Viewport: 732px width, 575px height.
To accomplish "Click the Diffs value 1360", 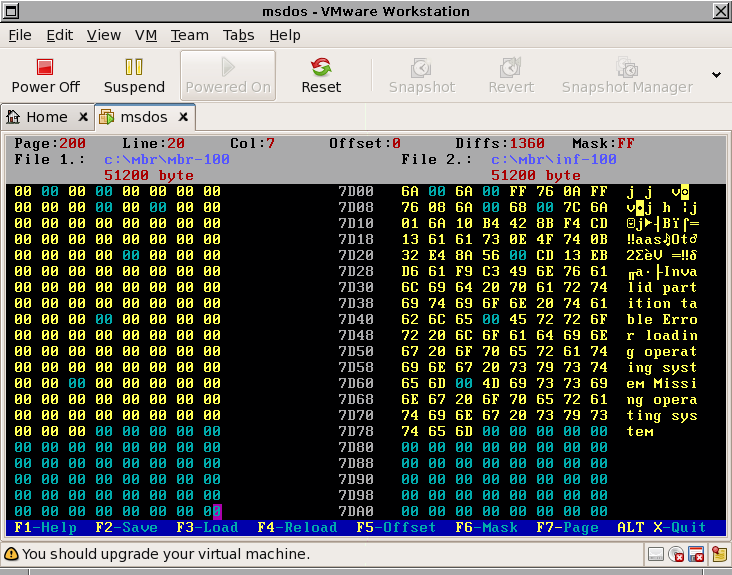I will point(527,143).
